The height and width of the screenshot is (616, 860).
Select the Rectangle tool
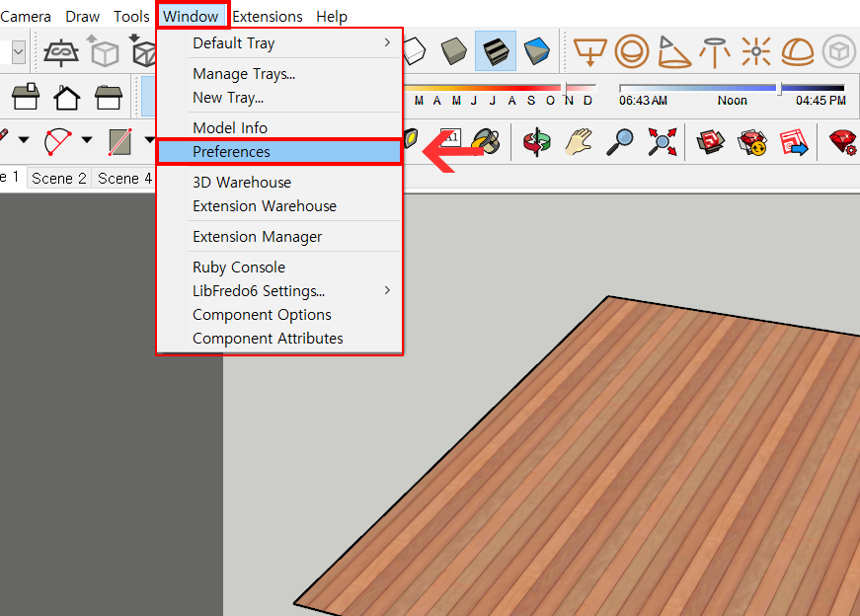120,142
